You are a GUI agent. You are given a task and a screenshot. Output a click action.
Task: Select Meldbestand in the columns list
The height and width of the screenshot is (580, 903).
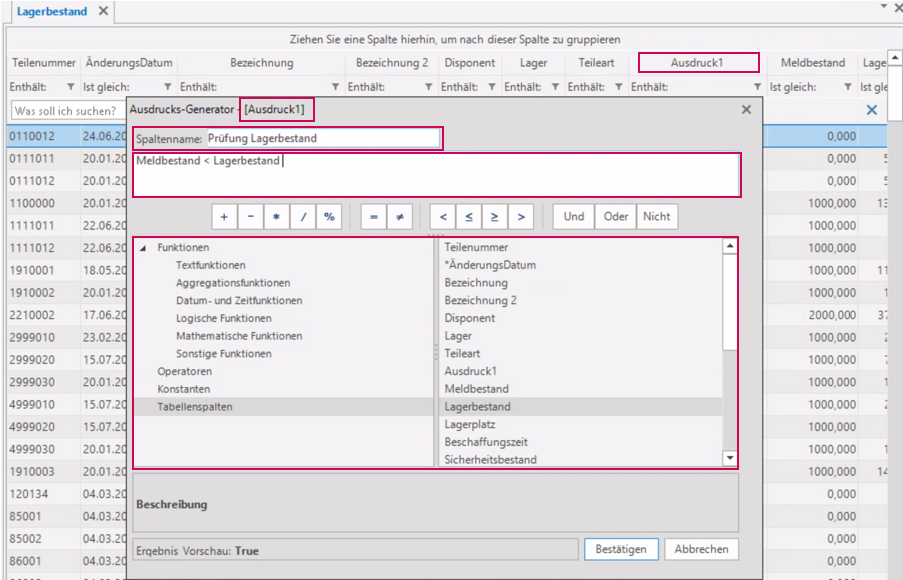click(476, 389)
